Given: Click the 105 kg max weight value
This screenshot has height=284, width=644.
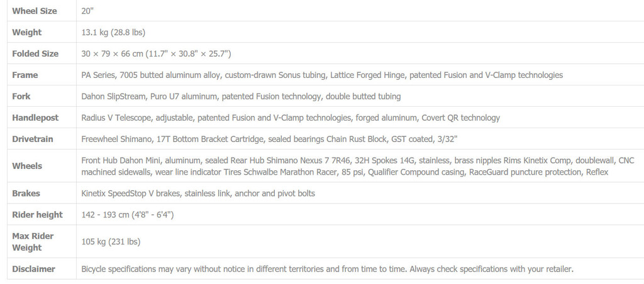Looking at the screenshot, I should (x=111, y=242).
